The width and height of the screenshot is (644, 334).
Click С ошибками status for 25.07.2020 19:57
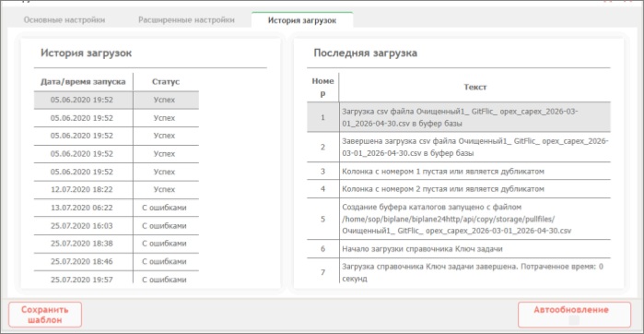[164, 280]
